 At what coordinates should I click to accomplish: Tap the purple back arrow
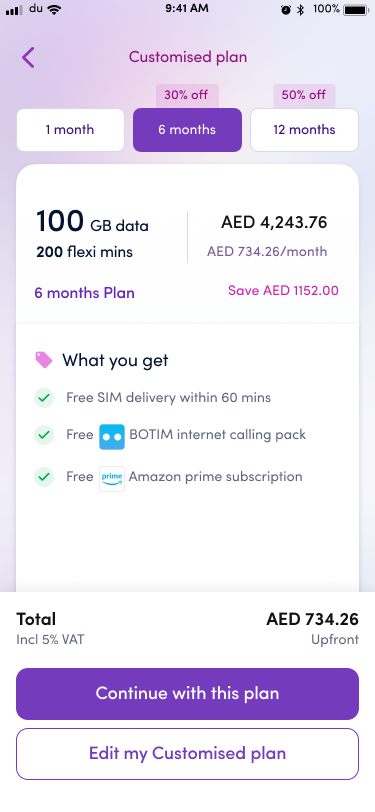[28, 57]
